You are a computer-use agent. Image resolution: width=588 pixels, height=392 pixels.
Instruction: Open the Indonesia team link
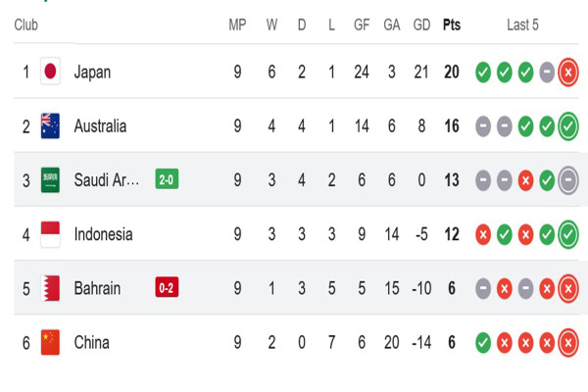[x=103, y=234]
